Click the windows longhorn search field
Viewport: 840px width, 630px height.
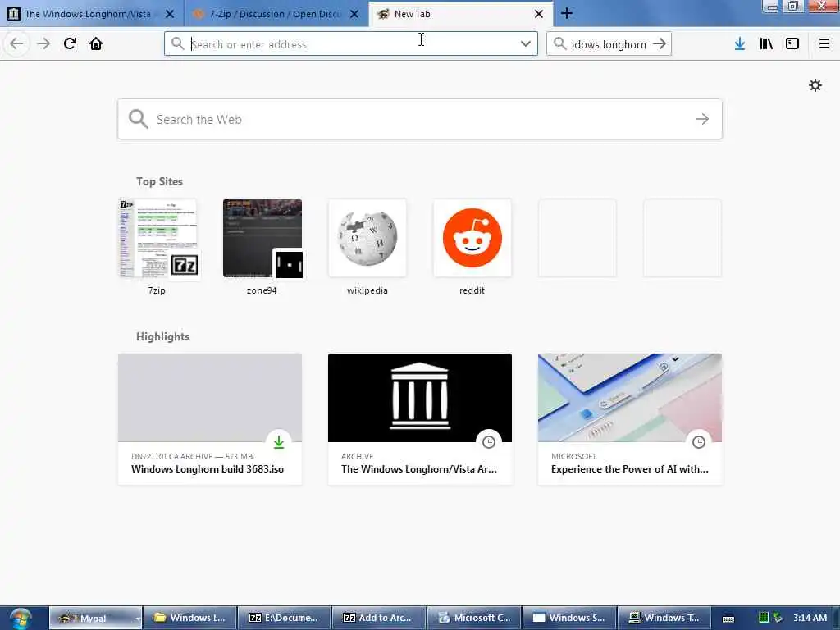(x=608, y=44)
